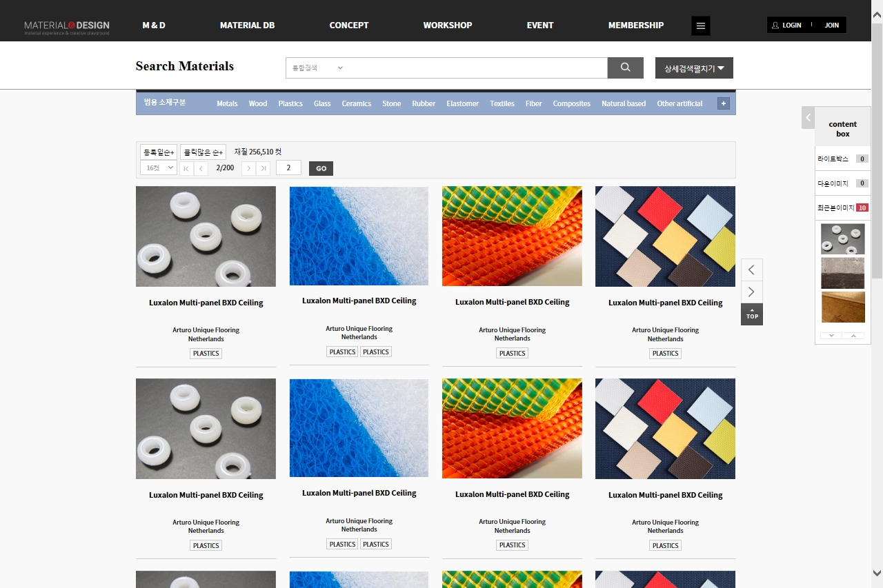Click the 최근본이미지 count badge

pos(862,207)
